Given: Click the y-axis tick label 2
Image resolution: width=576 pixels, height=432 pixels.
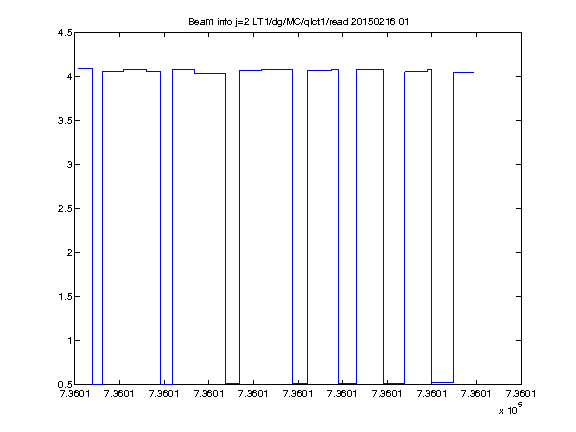Looking at the screenshot, I should tap(69, 252).
